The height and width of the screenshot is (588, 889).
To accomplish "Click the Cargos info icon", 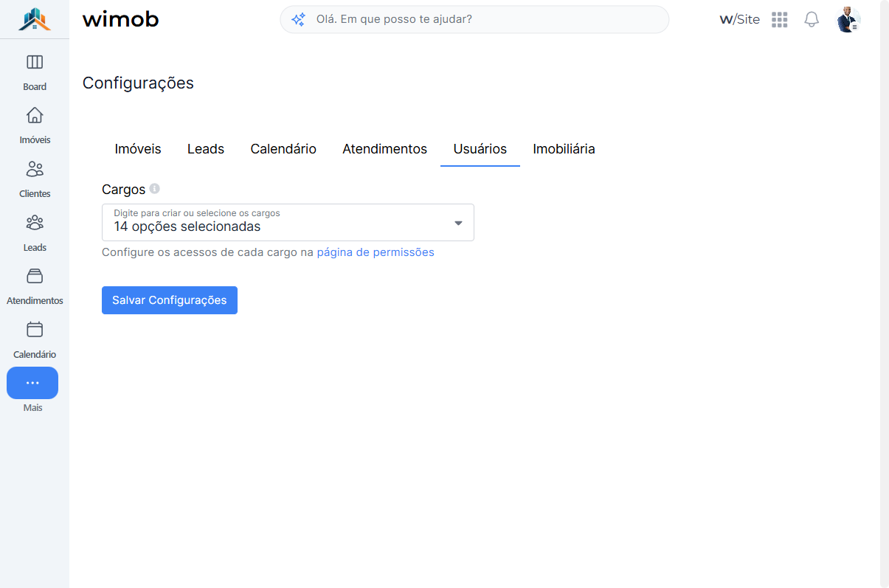I will (x=155, y=189).
